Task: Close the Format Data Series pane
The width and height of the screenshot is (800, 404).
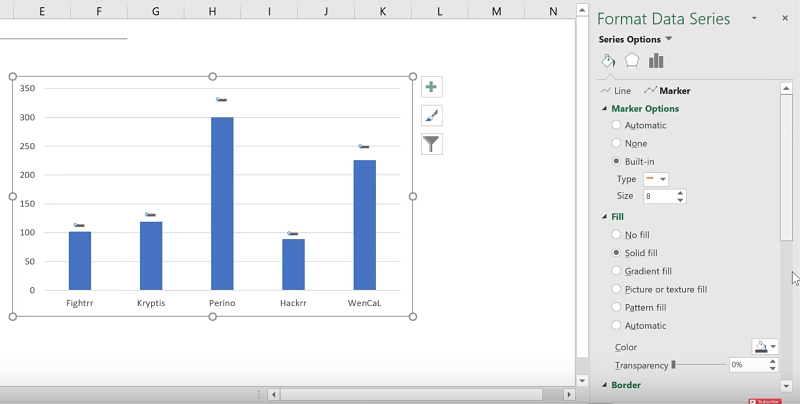Action: (784, 19)
